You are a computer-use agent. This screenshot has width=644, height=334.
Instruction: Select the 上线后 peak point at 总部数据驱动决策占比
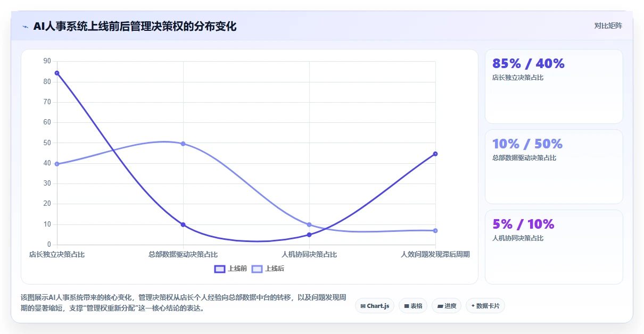183,144
